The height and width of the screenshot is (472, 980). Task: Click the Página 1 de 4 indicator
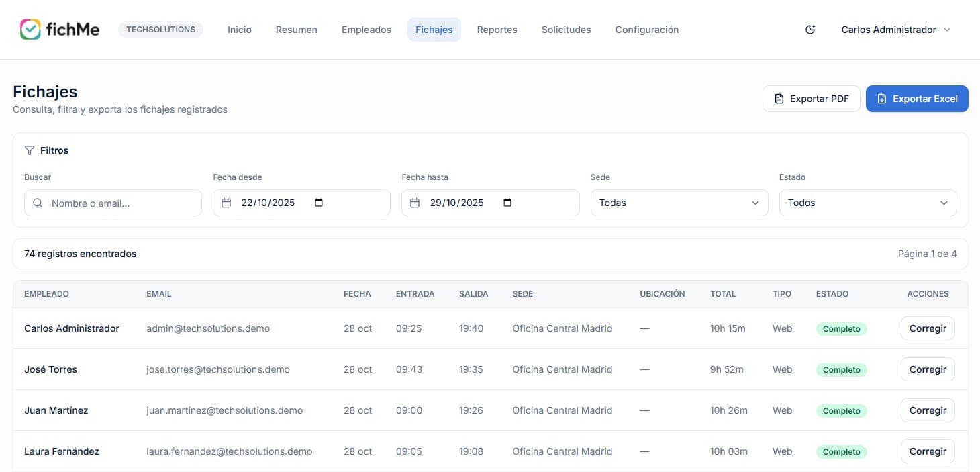pyautogui.click(x=928, y=254)
